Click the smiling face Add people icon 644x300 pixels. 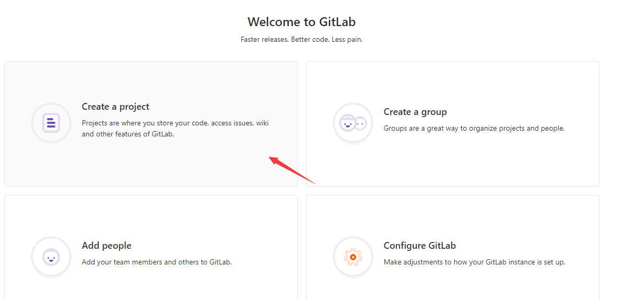[x=51, y=257]
